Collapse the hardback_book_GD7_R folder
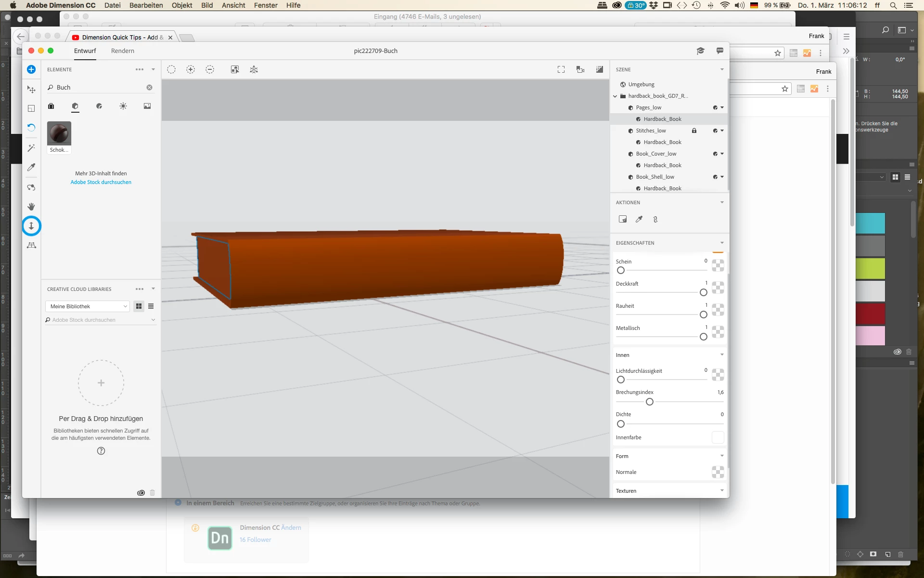Screen dimensions: 924x578 (615, 96)
